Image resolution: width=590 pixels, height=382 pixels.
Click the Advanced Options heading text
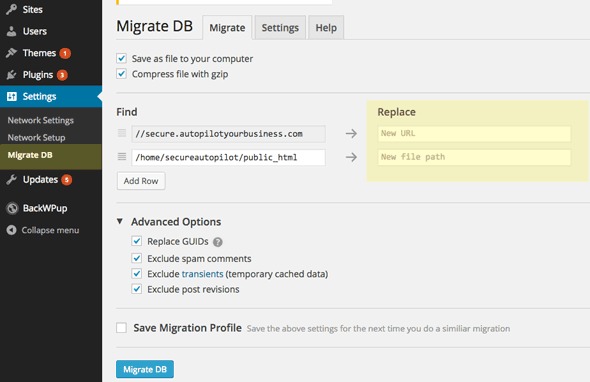(176, 222)
